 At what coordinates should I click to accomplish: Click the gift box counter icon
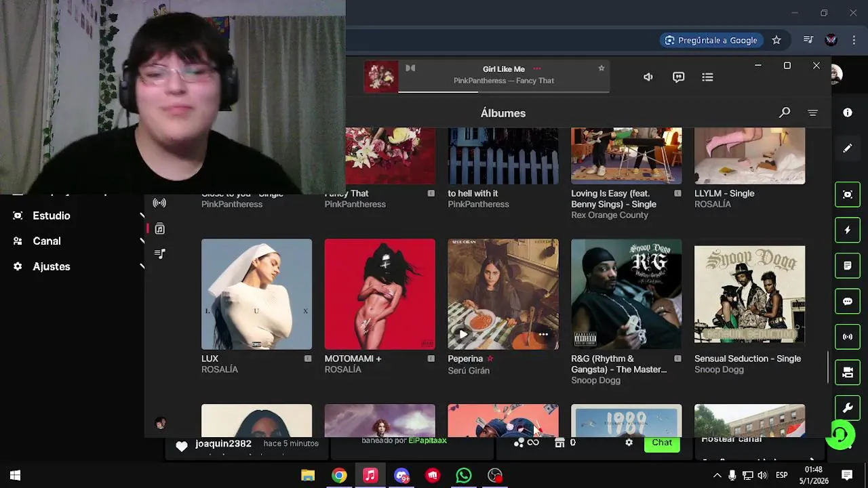pyautogui.click(x=559, y=443)
